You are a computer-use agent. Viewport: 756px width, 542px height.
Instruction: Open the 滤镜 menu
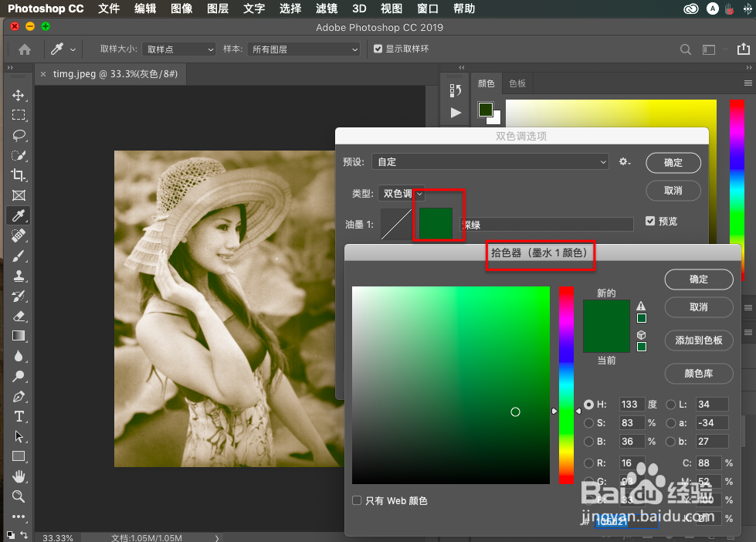[x=327, y=8]
